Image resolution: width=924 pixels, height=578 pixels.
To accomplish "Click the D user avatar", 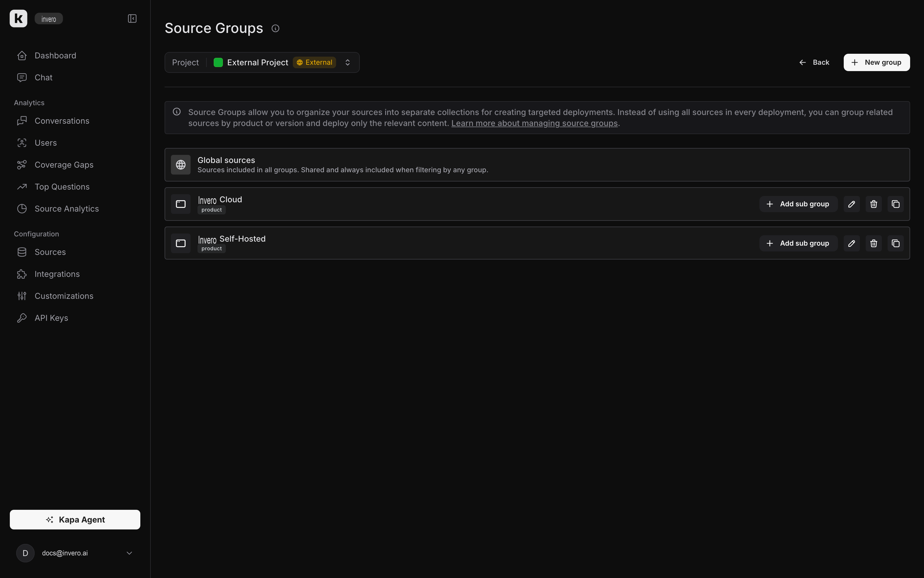I will click(25, 553).
